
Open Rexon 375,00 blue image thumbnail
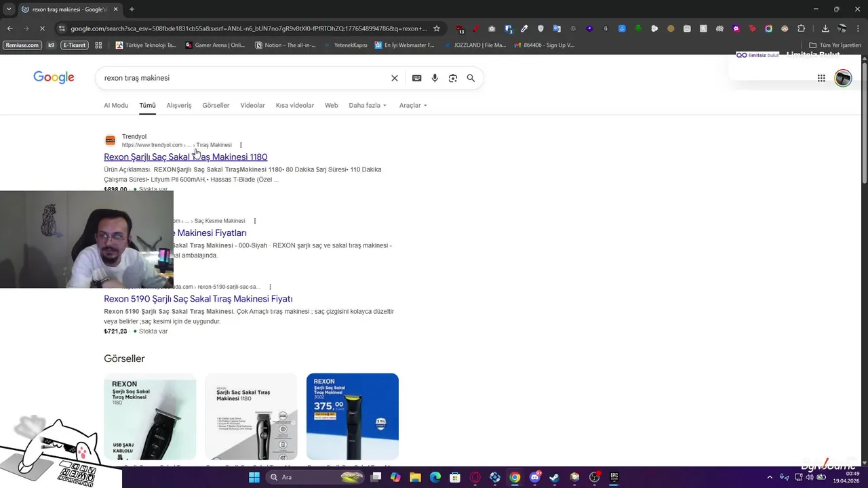[353, 416]
